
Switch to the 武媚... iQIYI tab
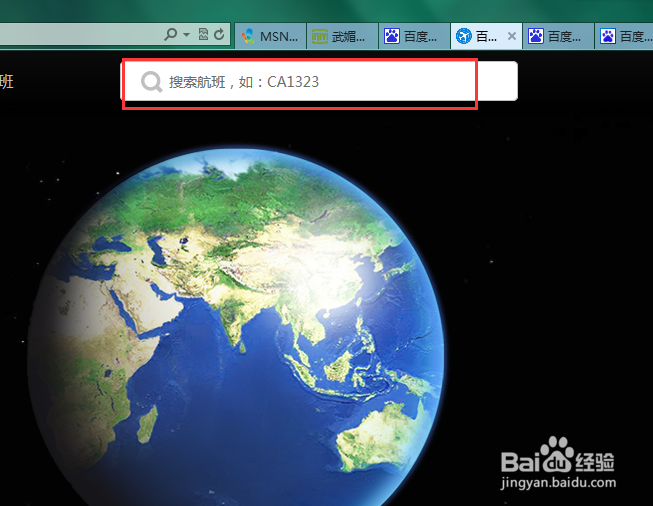(342, 37)
